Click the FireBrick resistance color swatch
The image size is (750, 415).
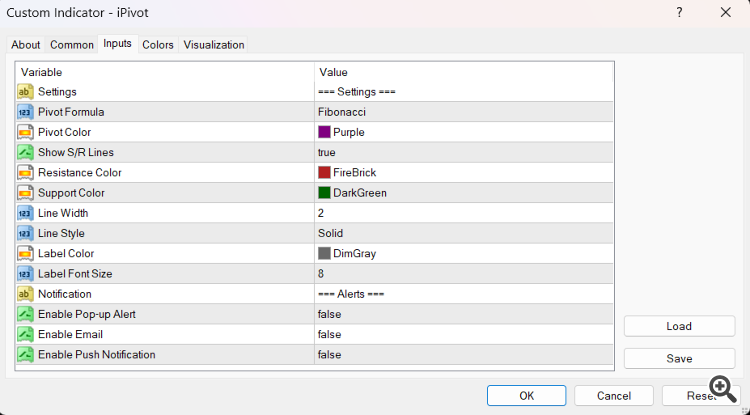point(324,173)
